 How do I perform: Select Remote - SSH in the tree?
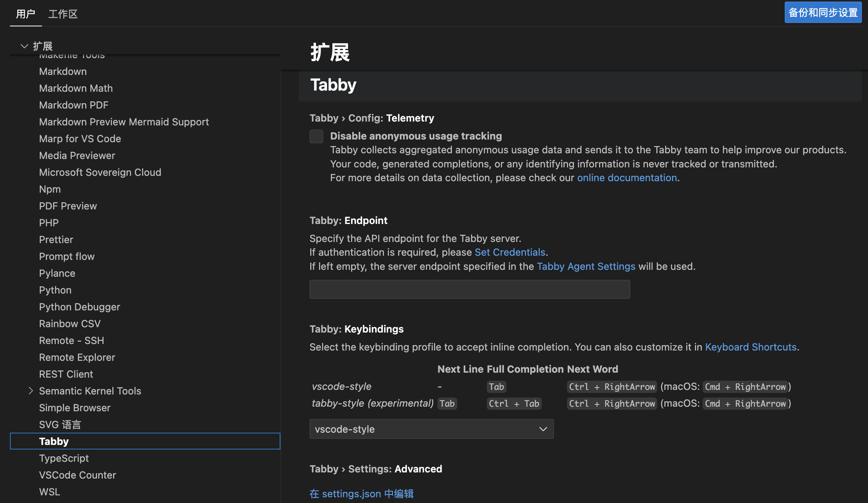[71, 341]
